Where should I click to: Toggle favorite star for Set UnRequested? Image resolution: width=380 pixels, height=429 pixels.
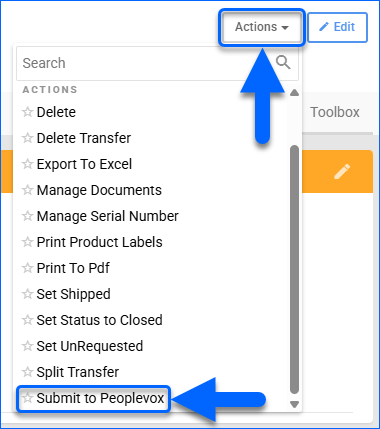27,346
